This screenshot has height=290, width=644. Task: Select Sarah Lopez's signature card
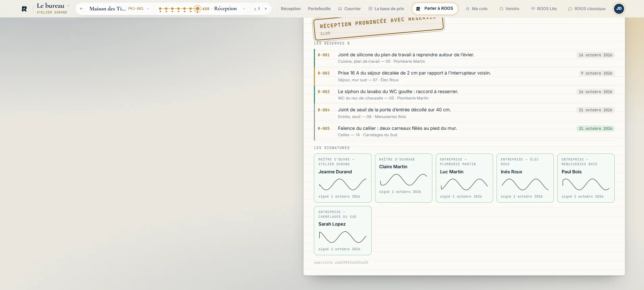tap(343, 231)
